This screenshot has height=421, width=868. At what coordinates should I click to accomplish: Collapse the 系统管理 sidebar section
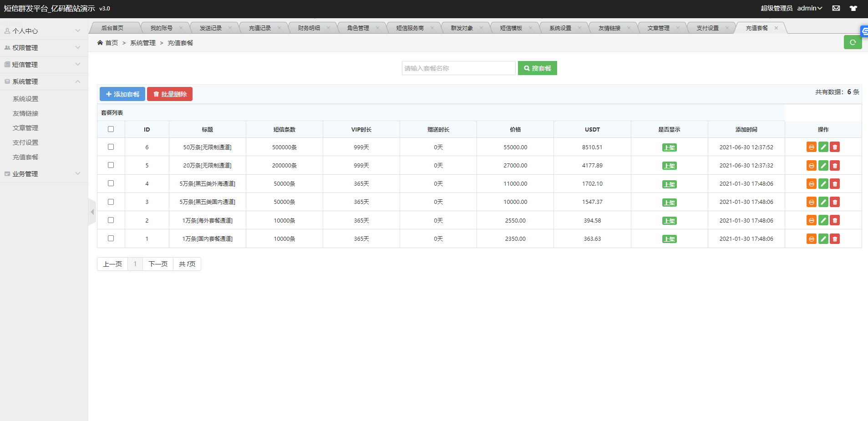click(x=43, y=81)
